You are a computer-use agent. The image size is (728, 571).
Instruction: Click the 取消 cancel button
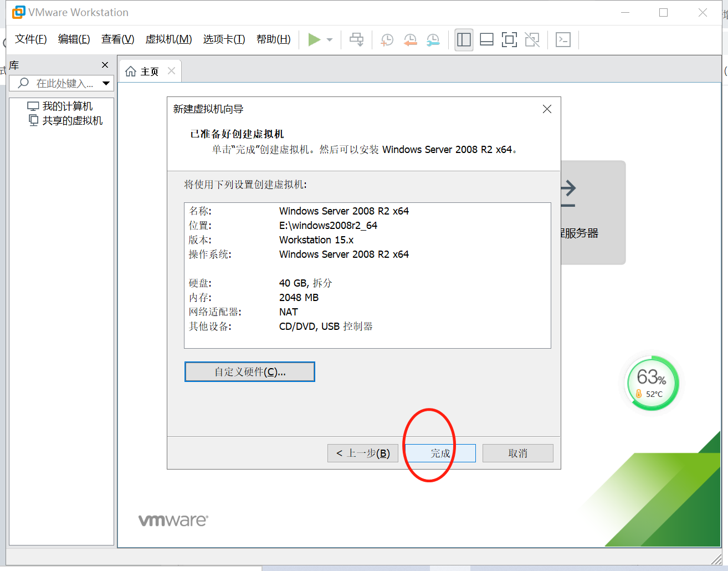(517, 453)
